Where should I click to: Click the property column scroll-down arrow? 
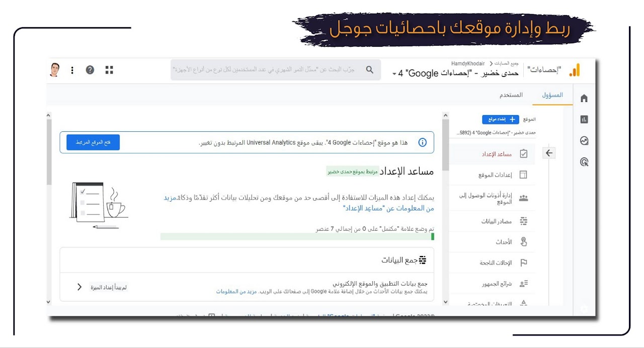[x=445, y=302]
